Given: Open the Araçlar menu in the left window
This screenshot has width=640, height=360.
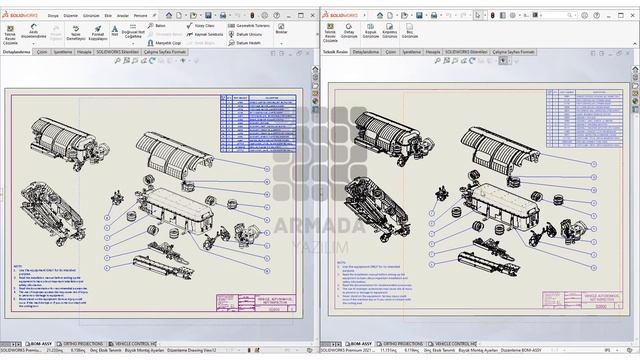Looking at the screenshot, I should coord(123,16).
